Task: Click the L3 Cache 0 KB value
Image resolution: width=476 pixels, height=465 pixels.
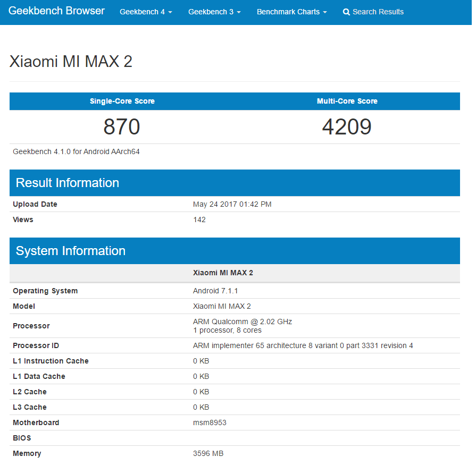Action: (201, 408)
